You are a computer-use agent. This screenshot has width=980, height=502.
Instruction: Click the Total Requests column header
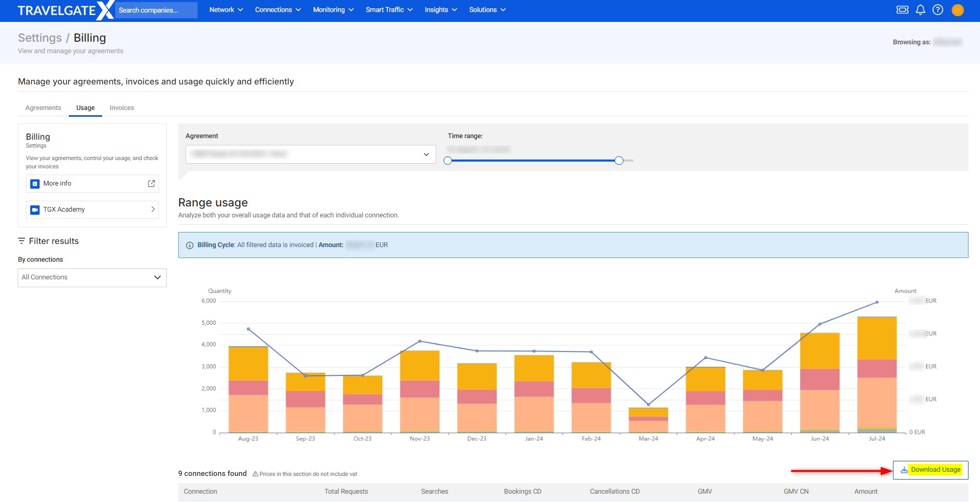[346, 492]
